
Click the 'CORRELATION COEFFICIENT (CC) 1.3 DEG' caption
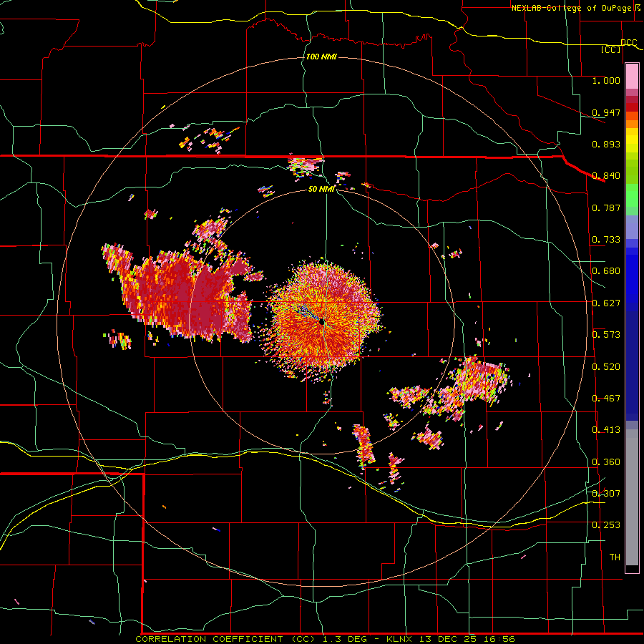pyautogui.click(x=250, y=639)
